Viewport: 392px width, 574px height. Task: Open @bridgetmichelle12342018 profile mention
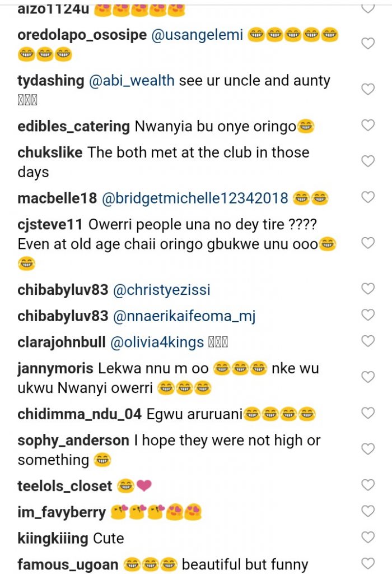[x=195, y=198]
